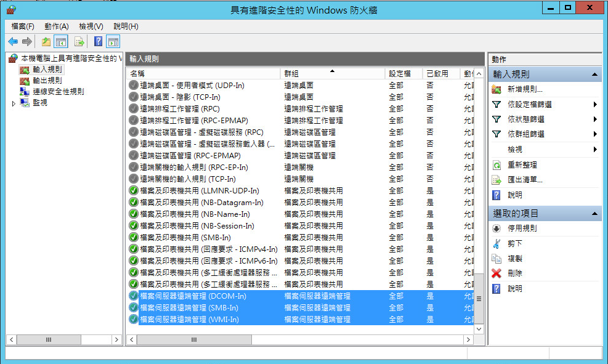Image resolution: width=608 pixels, height=364 pixels.
Task: Click rules list horizontal scrollbar right arrow
Action: (468, 339)
